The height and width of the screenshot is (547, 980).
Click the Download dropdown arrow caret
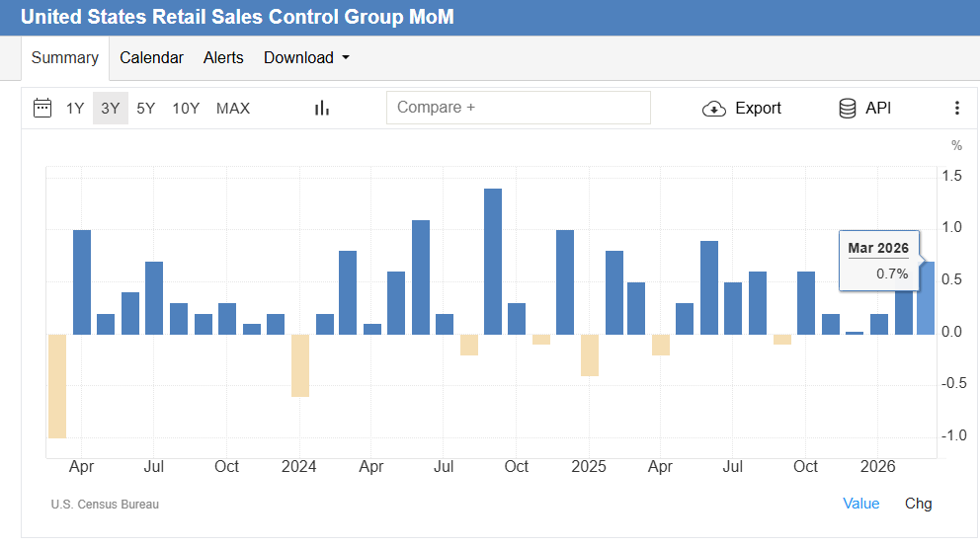(346, 58)
